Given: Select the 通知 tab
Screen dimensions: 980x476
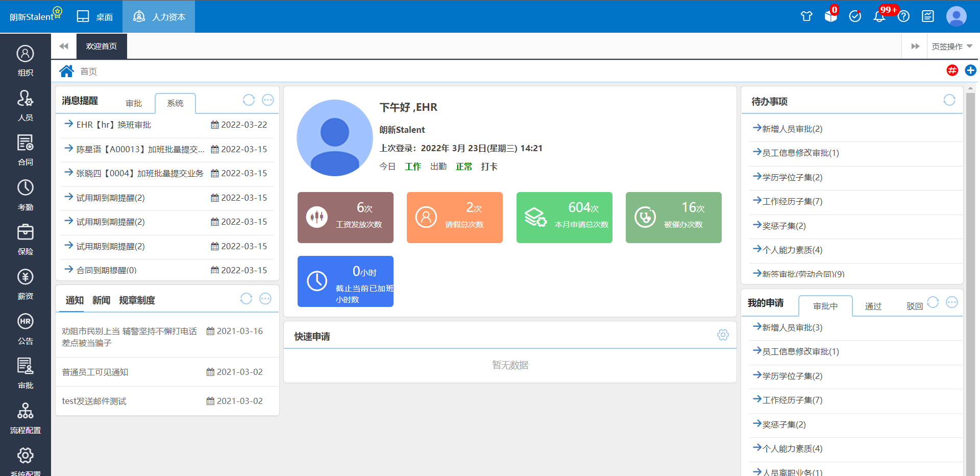Looking at the screenshot, I should (x=75, y=300).
